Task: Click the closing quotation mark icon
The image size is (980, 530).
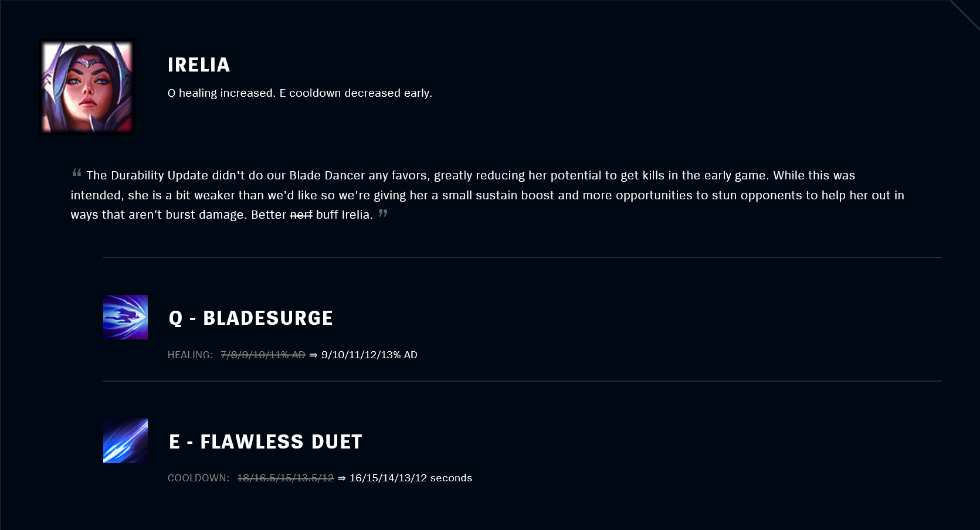Action: [x=383, y=213]
